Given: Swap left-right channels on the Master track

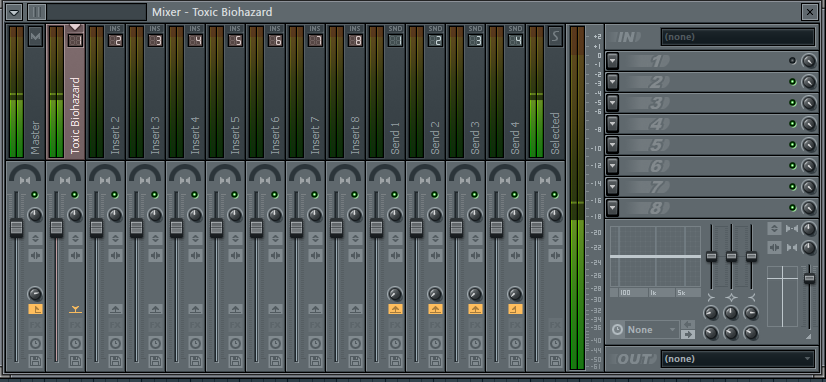Looking at the screenshot, I should click(x=35, y=256).
